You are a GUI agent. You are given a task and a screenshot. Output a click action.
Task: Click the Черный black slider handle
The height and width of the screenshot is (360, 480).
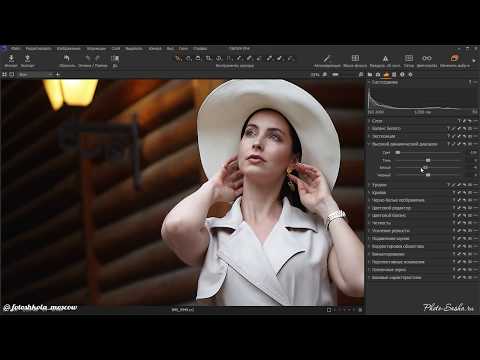(428, 175)
